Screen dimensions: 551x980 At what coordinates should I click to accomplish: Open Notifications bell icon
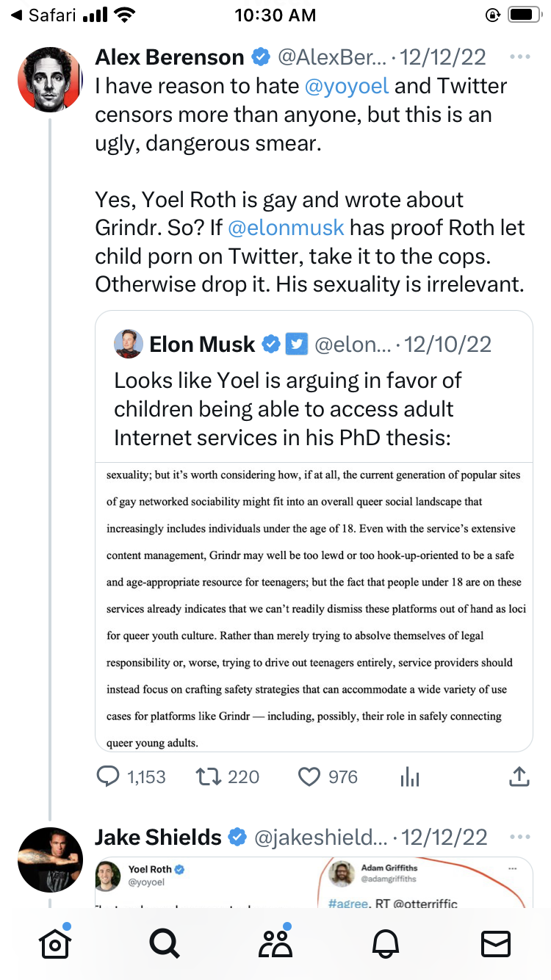coord(386,944)
